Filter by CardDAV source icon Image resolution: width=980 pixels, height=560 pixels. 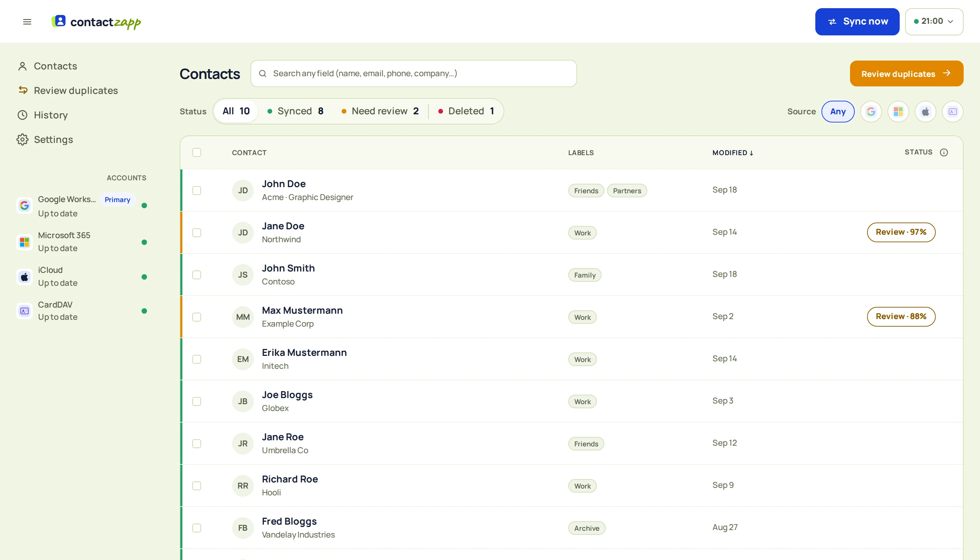(x=953, y=112)
